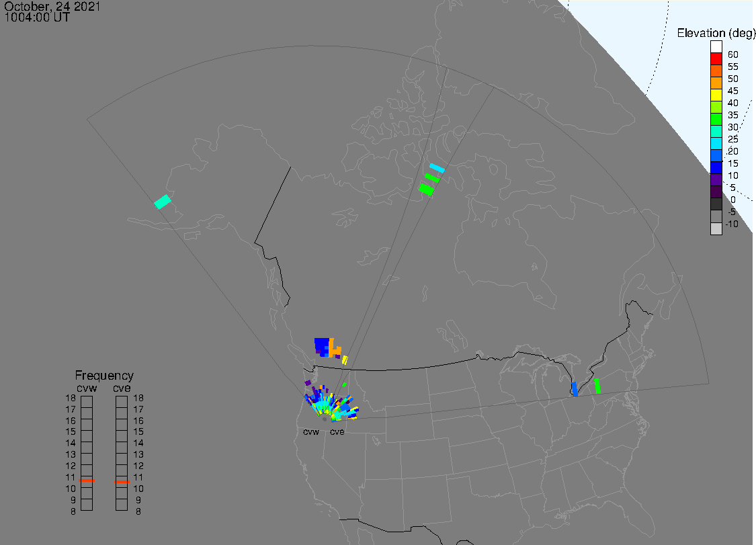The image size is (756, 545).
Task: Click the '45' label on the elevation scale
Action: click(733, 91)
